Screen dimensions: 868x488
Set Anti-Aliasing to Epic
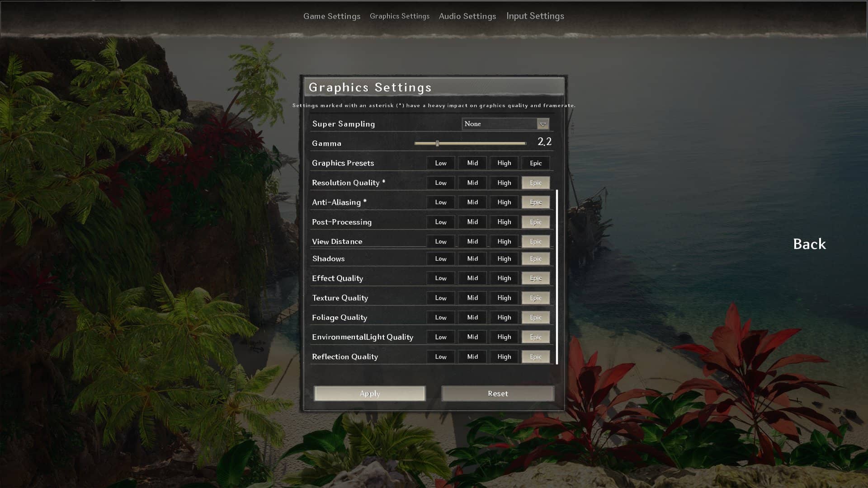pos(536,202)
